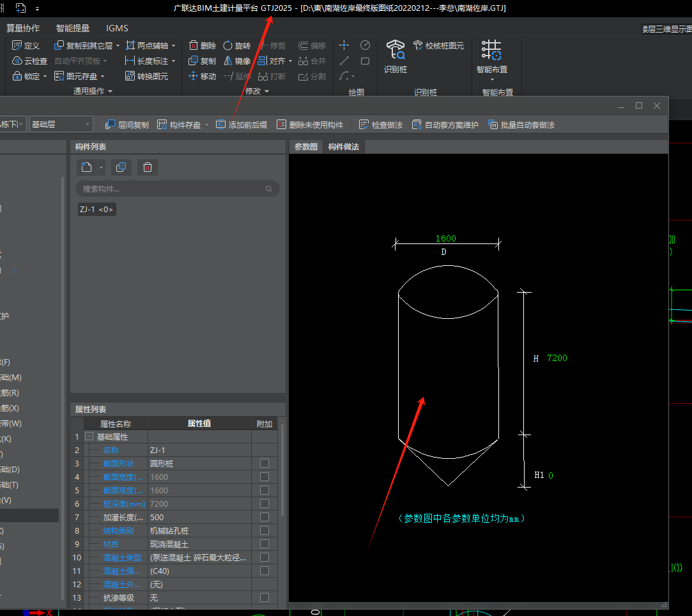This screenshot has width=692, height=616.
Task: Select the line drawing tool
Action: coord(344,61)
